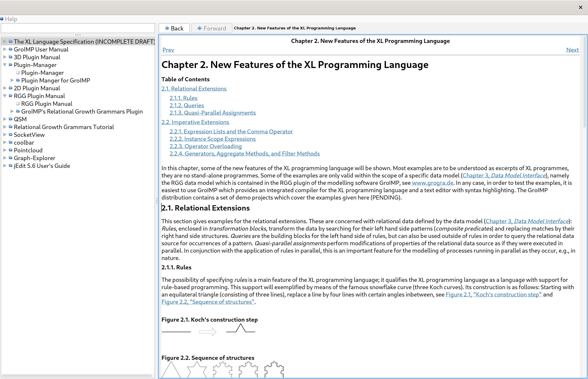The image size is (588, 379).
Task: Expand Relational Growth Grammars Tutorial node
Action: pos(5,127)
